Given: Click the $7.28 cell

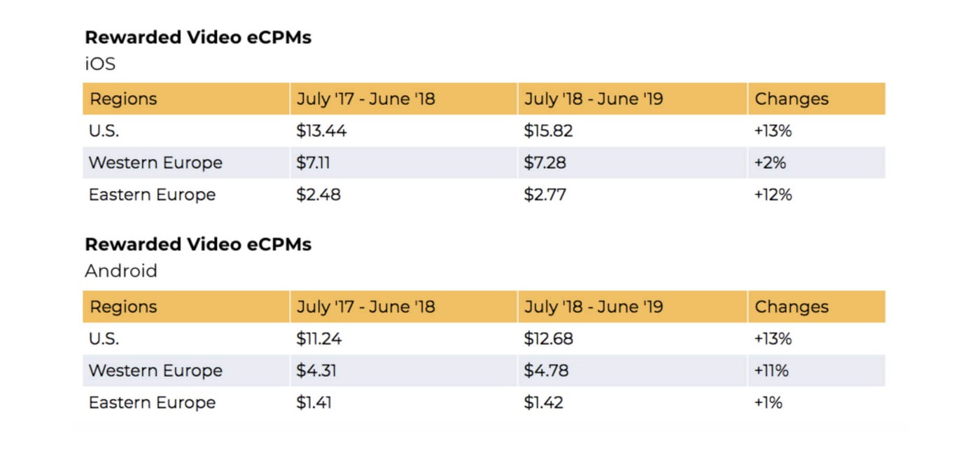Looking at the screenshot, I should pos(545,162).
